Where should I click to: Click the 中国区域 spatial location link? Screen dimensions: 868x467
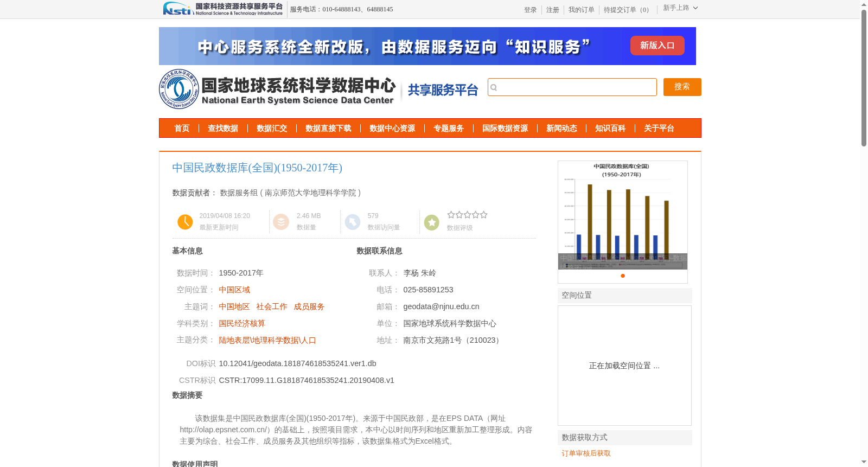234,290
